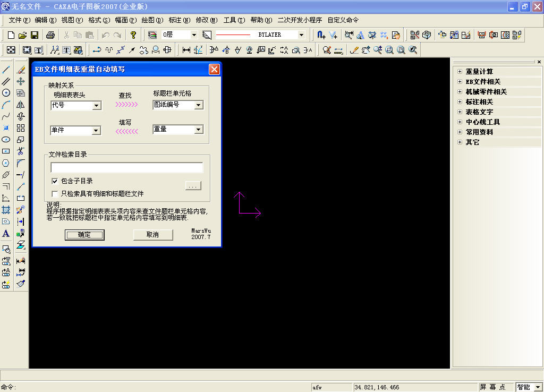Screen dimensions: 544x392
Task: Click the Undo arrow icon
Action: click(106, 35)
